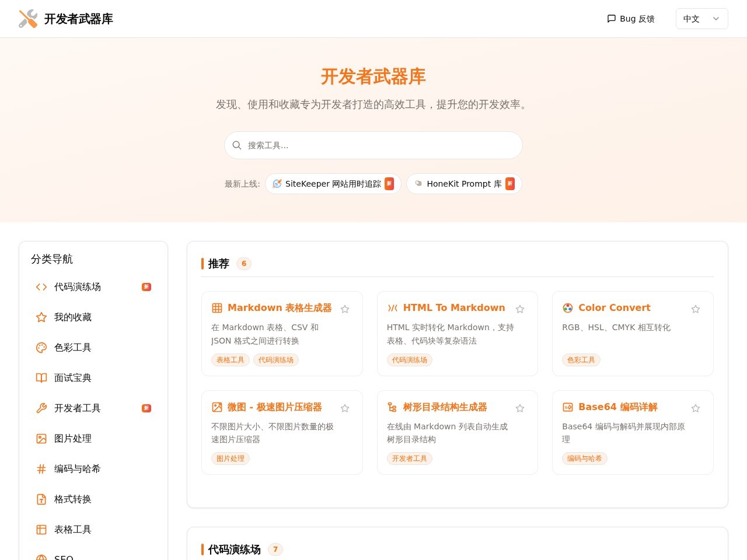The height and width of the screenshot is (560, 747).
Task: Click the hash icon beside 编码与哈希
Action: (41, 469)
